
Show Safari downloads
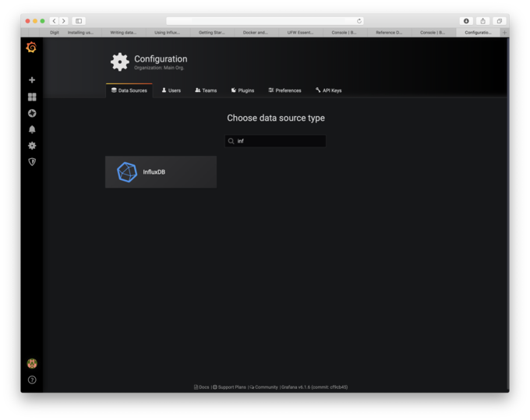(466, 21)
